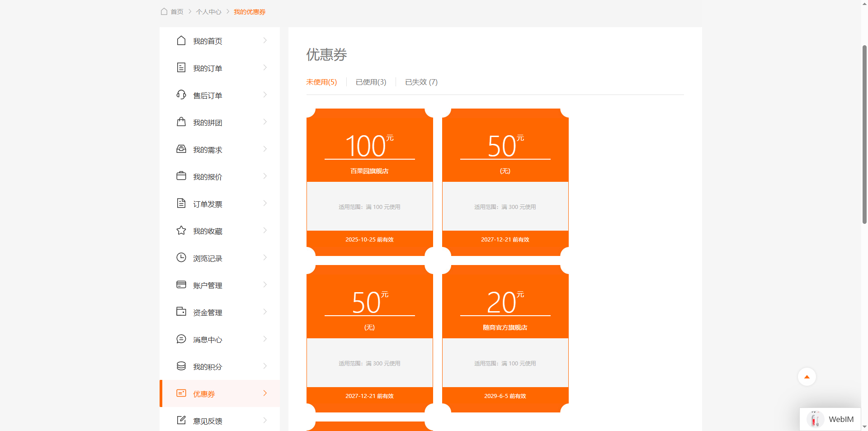This screenshot has height=431, width=868.
Task: Click the 我的订单 document icon
Action: (181, 68)
